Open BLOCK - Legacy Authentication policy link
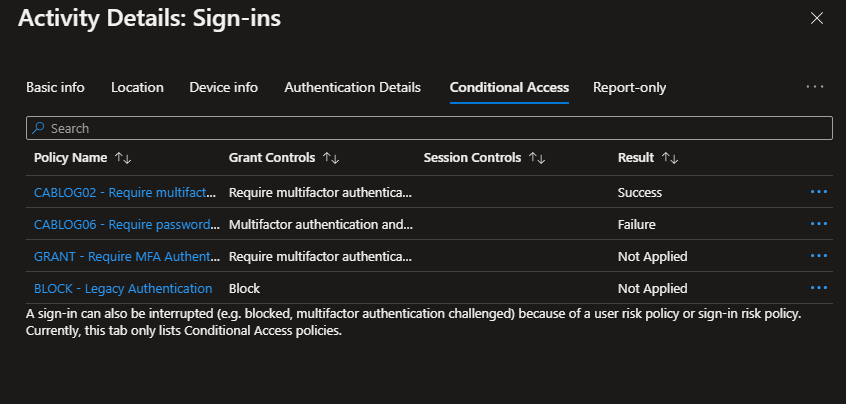 point(123,288)
